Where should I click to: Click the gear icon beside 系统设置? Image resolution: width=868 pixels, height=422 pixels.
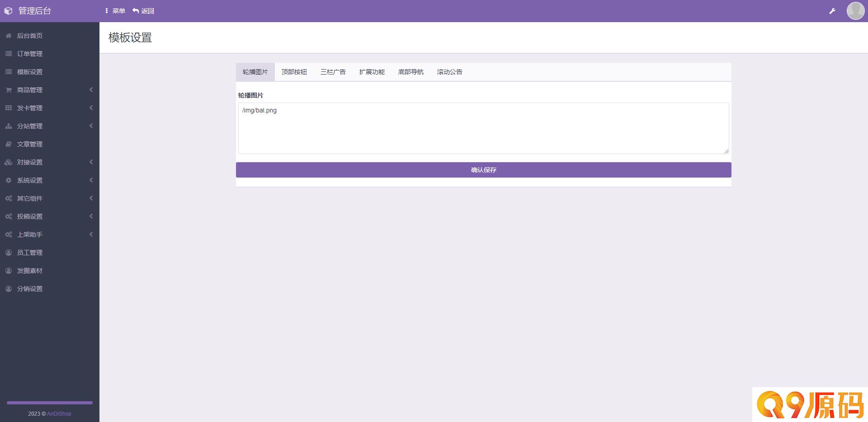(9, 180)
